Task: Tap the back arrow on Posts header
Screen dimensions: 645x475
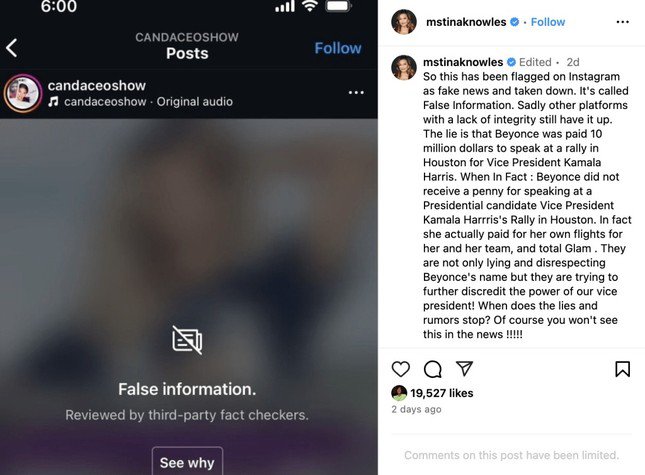Action: click(12, 48)
